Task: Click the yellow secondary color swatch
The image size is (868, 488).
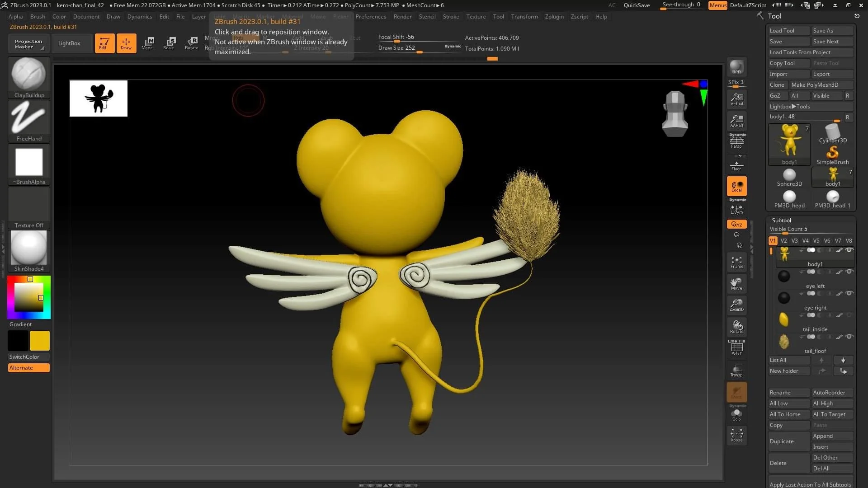Action: point(40,341)
